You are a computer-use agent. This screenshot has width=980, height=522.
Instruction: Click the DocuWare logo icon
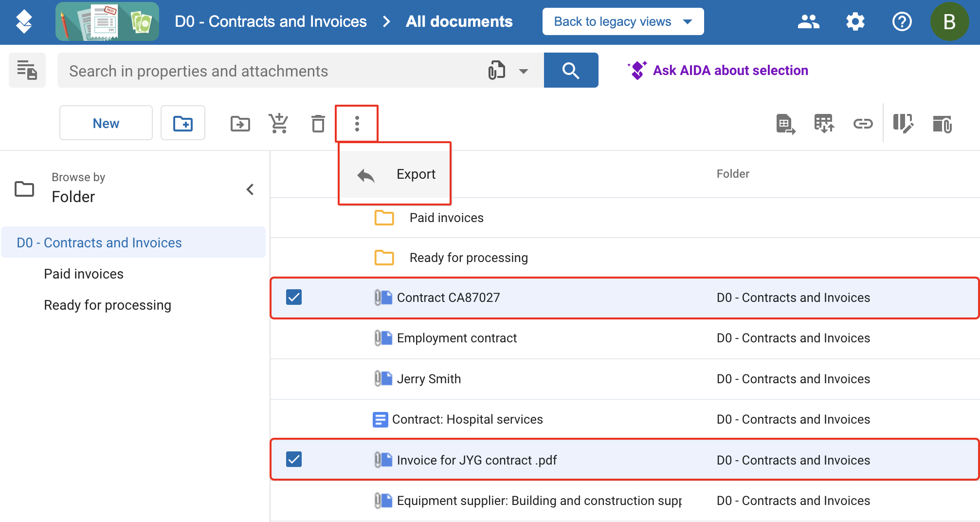point(24,22)
